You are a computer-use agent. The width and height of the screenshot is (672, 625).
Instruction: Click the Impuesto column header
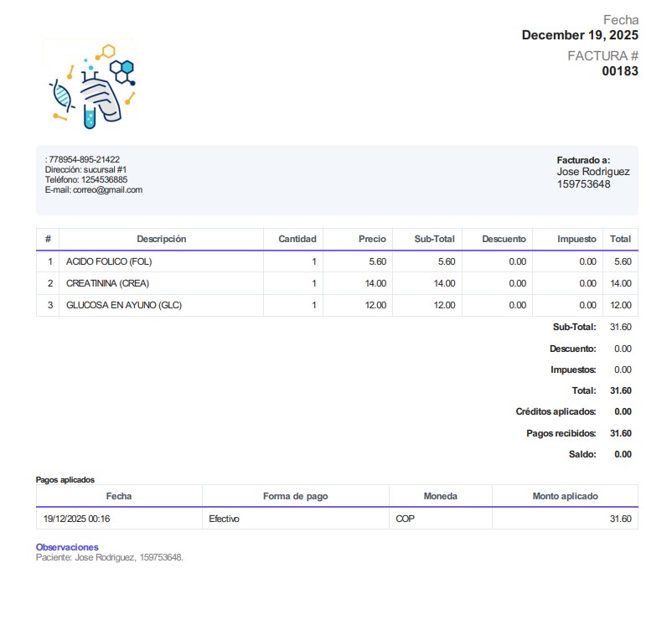576,240
